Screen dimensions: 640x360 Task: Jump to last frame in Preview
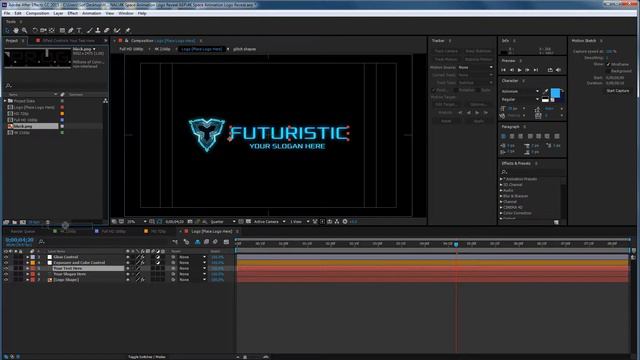click(x=536, y=70)
